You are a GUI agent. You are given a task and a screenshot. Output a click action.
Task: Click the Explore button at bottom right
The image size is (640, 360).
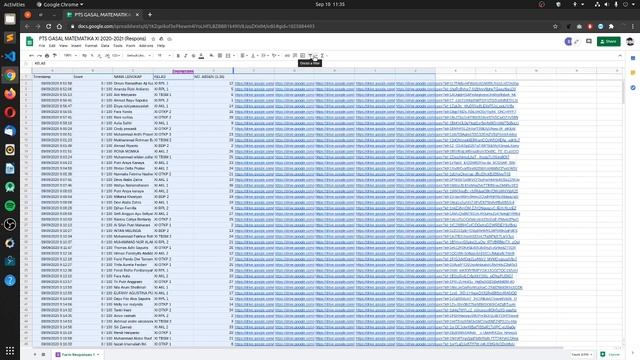tap(610, 354)
